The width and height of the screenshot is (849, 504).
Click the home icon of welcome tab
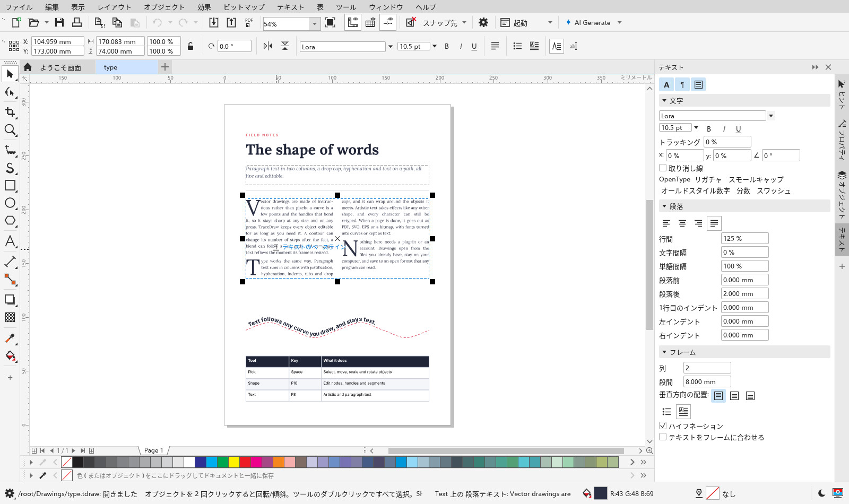point(28,67)
